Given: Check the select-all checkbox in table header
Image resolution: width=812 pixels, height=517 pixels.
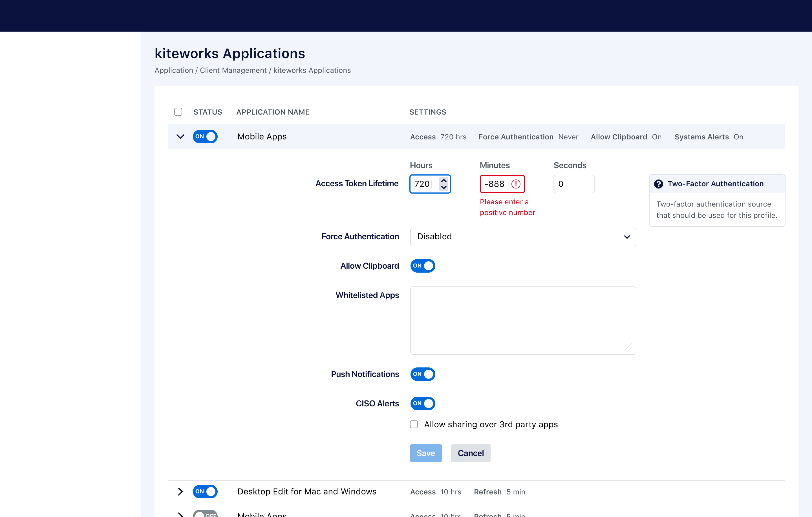Looking at the screenshot, I should pos(178,112).
